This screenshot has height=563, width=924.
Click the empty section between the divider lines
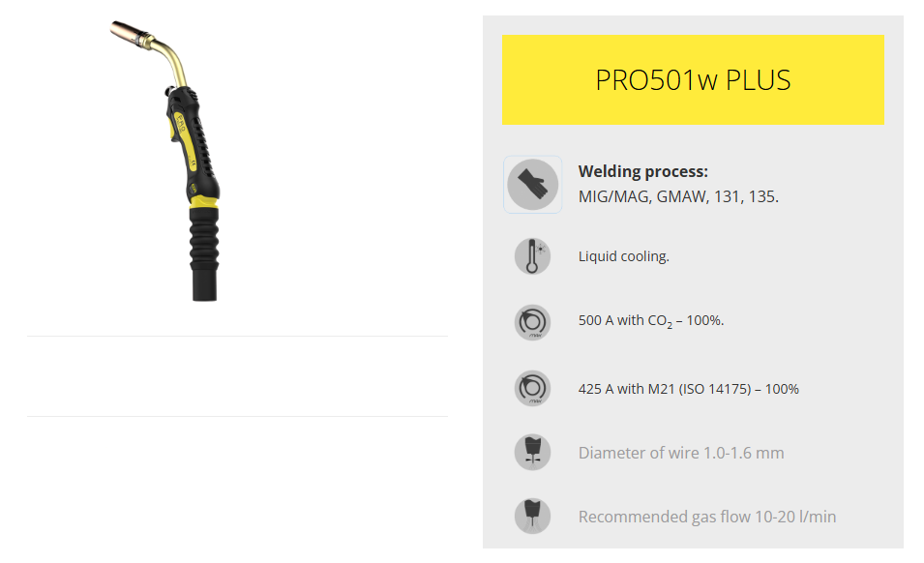(237, 376)
